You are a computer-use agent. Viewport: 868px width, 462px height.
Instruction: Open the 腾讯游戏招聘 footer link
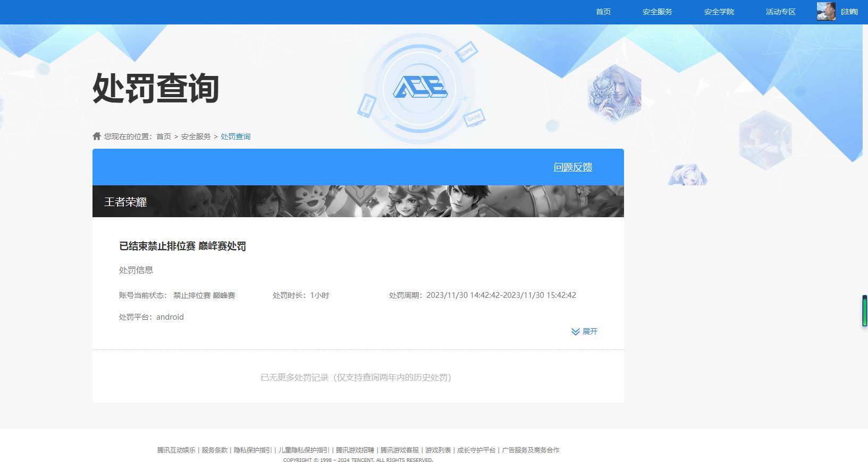point(355,450)
